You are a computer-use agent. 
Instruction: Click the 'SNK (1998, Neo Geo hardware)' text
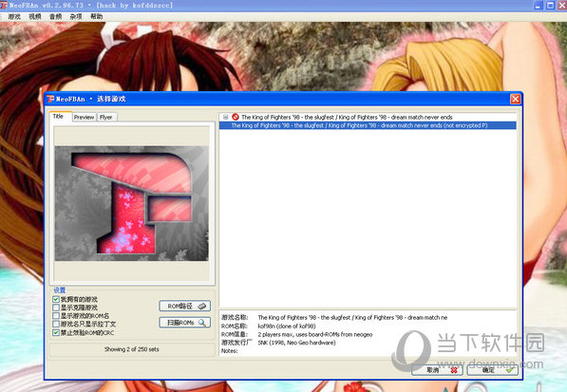(x=296, y=343)
